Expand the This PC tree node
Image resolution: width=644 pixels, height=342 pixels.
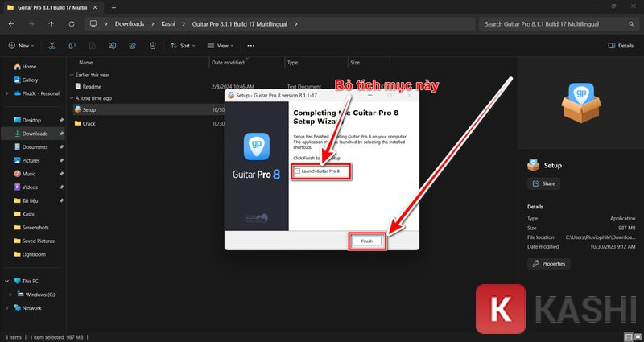tap(8, 281)
